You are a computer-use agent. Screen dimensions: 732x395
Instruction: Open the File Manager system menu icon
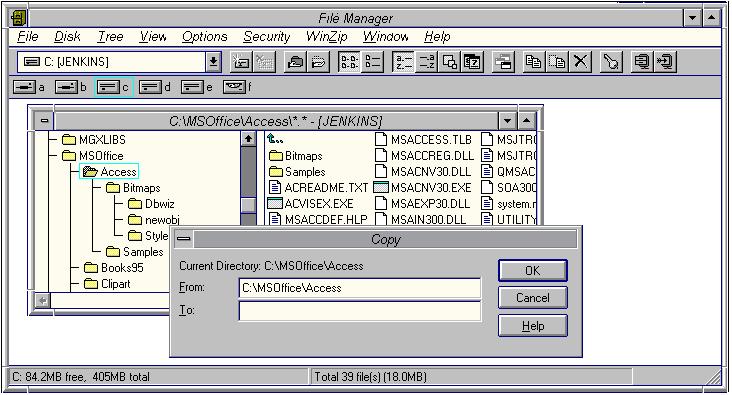19,19
